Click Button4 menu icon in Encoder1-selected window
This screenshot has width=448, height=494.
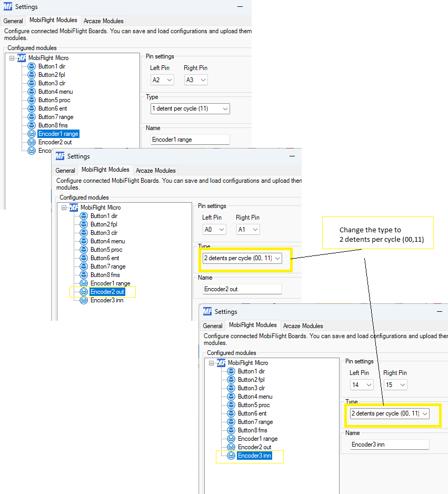coord(32,92)
